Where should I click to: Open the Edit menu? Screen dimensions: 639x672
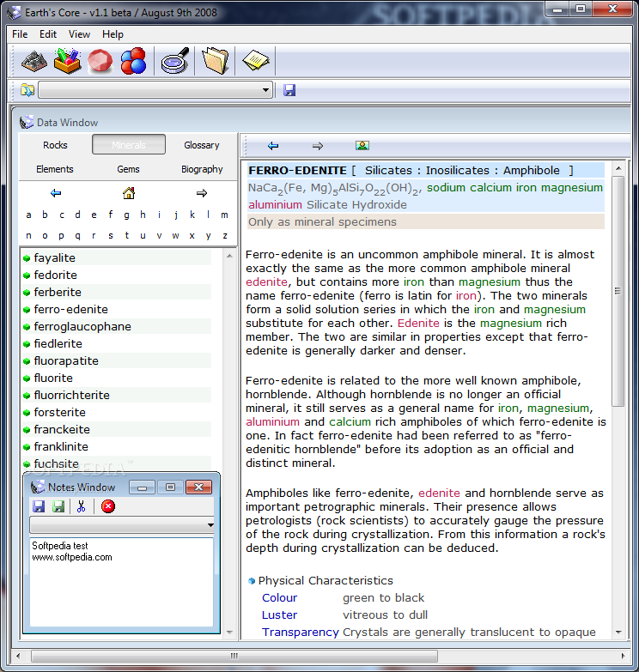tap(48, 34)
